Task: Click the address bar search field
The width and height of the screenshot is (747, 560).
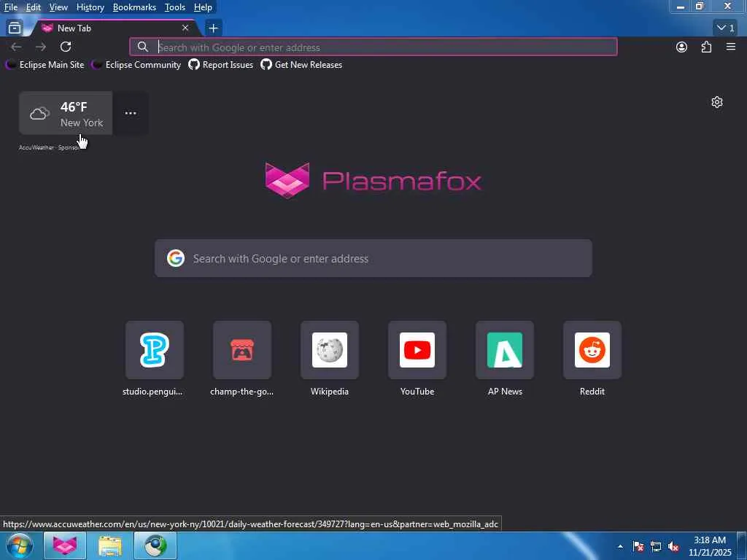Action: coord(373,47)
